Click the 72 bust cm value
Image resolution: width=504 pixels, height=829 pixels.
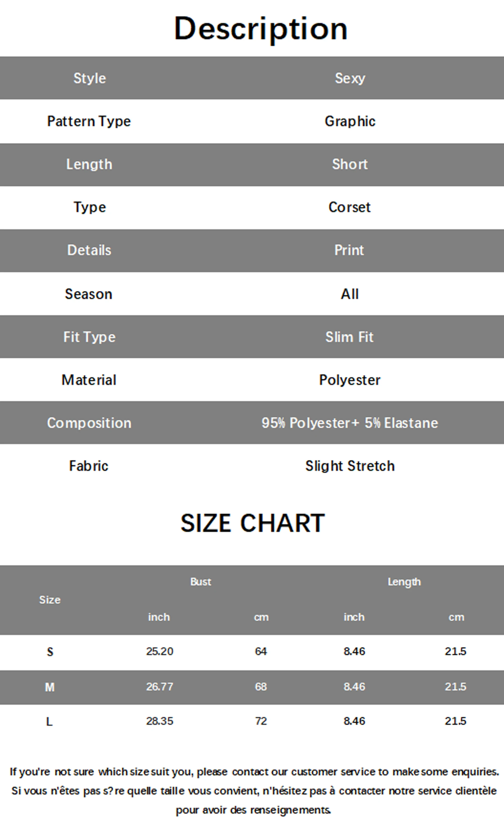pyautogui.click(x=261, y=721)
